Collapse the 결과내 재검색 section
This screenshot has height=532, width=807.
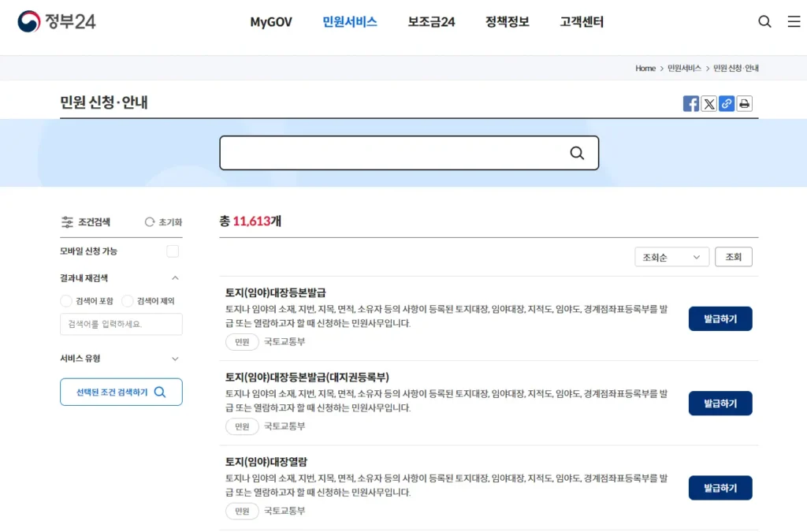tap(175, 277)
